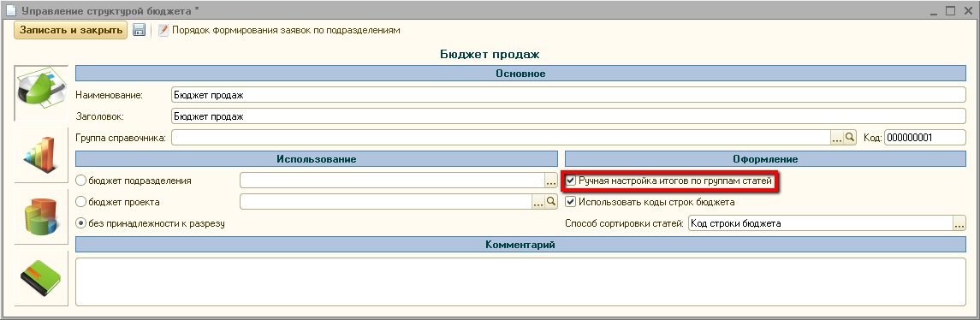
Task: Select the бюджет подразделения radio option
Action: tap(80, 181)
